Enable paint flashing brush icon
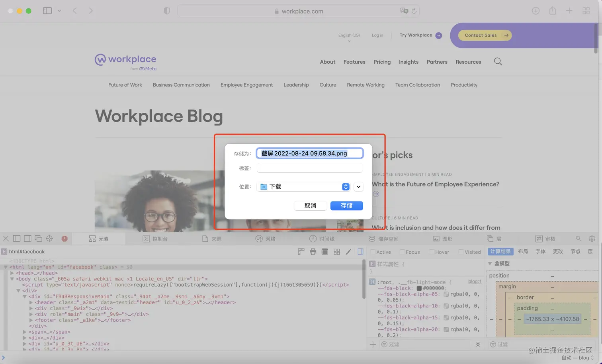The height and width of the screenshot is (364, 602). [x=348, y=252]
